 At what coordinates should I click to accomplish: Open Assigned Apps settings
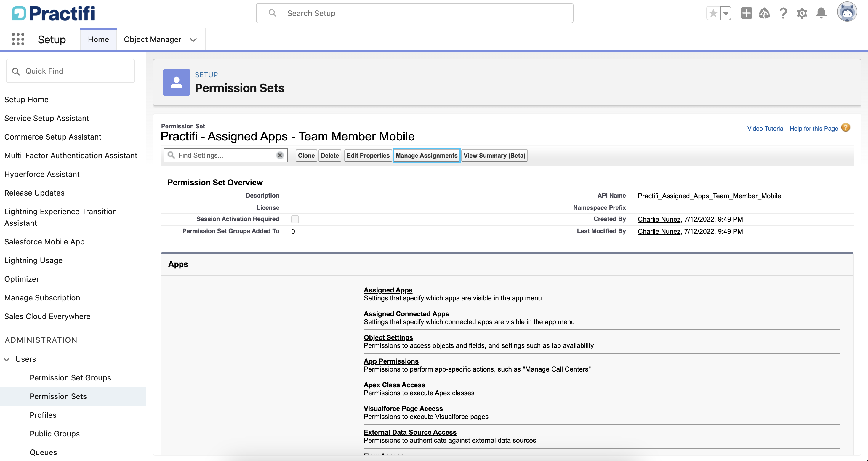(388, 290)
